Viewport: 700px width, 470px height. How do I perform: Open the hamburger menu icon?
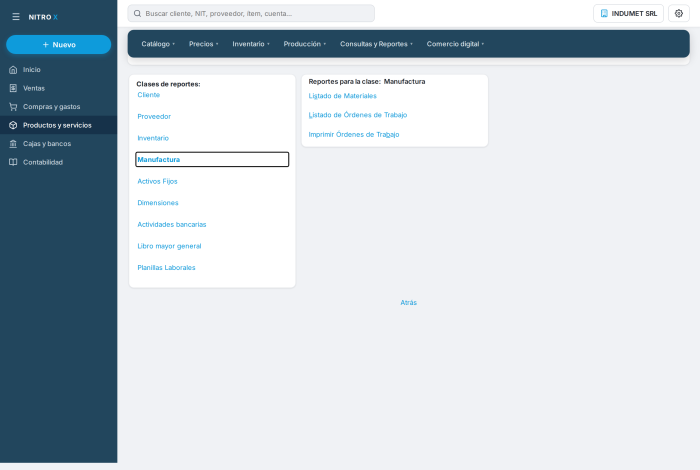point(16,17)
